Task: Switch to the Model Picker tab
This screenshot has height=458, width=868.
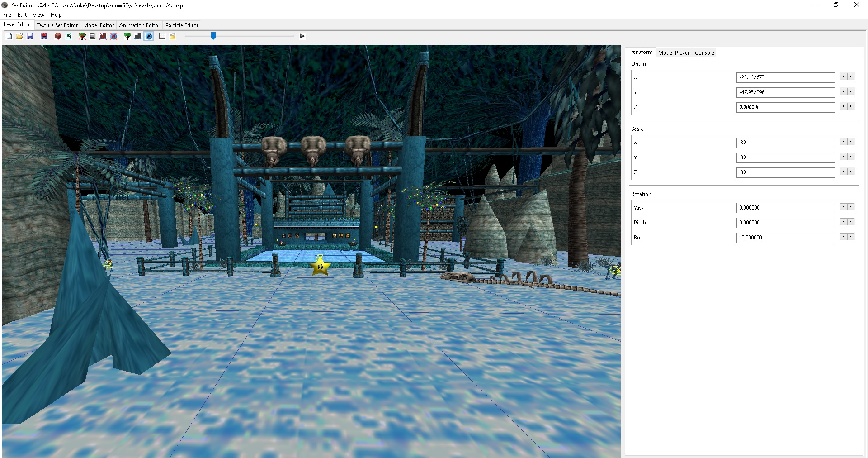Action: [x=674, y=53]
